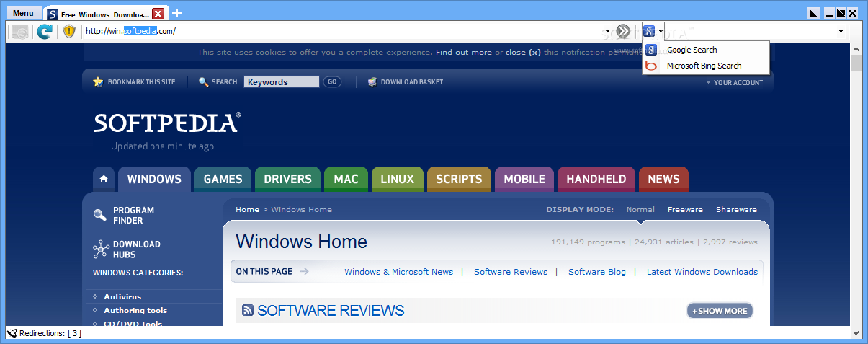Set display mode to Shareware
Screen dimensions: 868x344
click(736, 210)
